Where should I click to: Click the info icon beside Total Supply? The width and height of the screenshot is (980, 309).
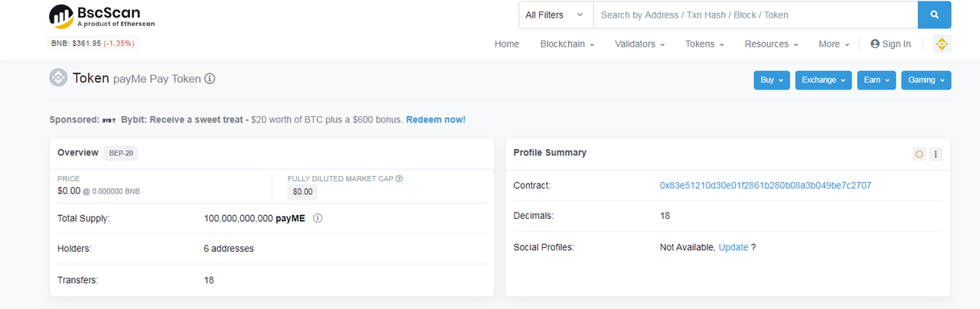coord(318,218)
